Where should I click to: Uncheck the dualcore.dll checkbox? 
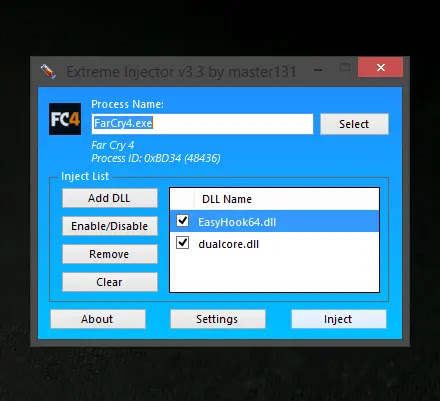183,243
